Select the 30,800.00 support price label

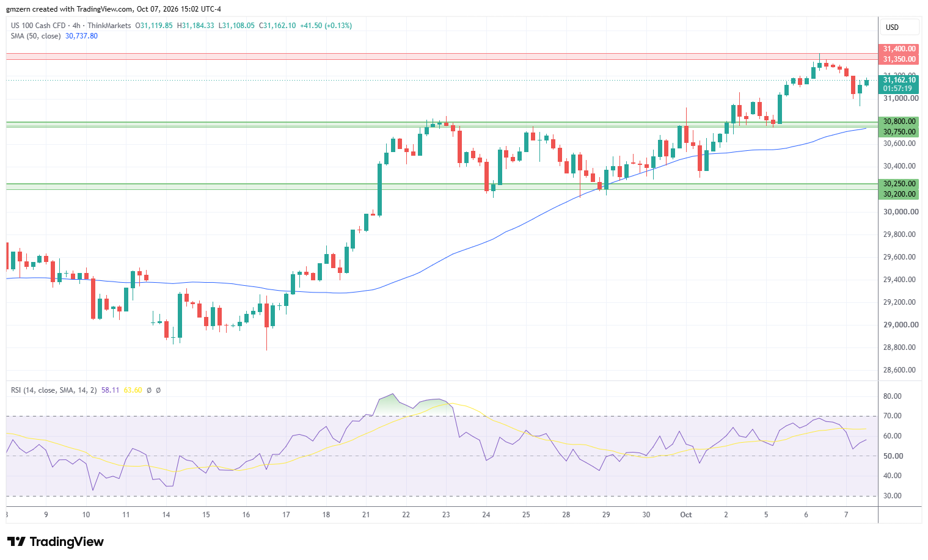(899, 122)
